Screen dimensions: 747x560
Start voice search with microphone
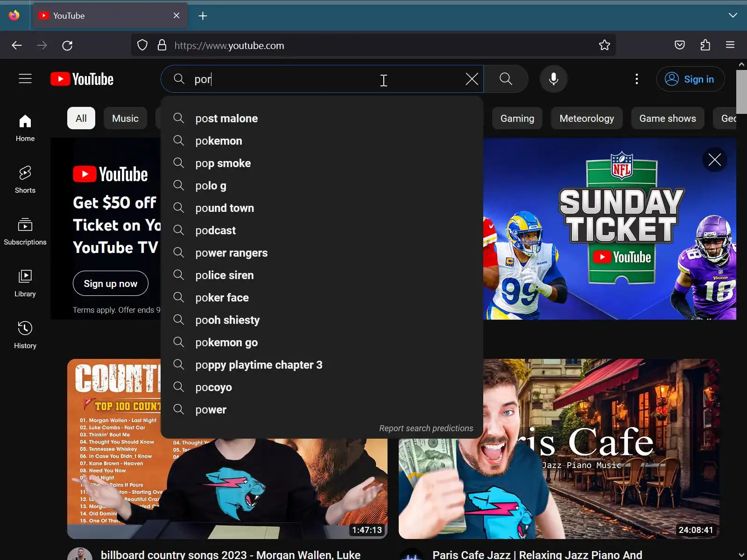(554, 79)
